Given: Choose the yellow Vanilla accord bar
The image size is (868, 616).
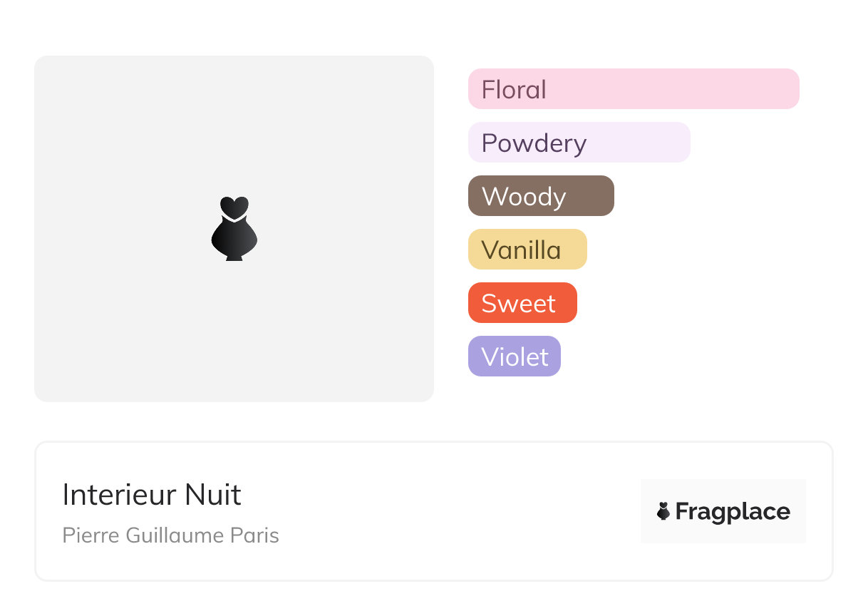Looking at the screenshot, I should 527,250.
